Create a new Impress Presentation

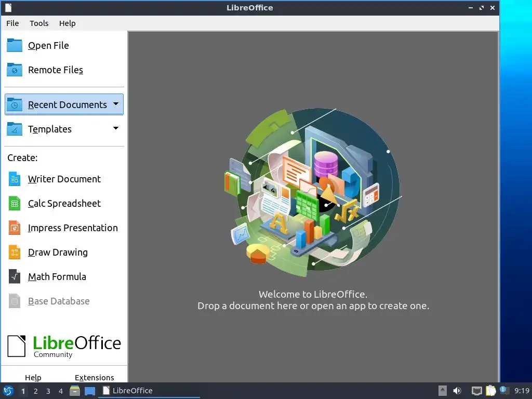click(x=73, y=228)
